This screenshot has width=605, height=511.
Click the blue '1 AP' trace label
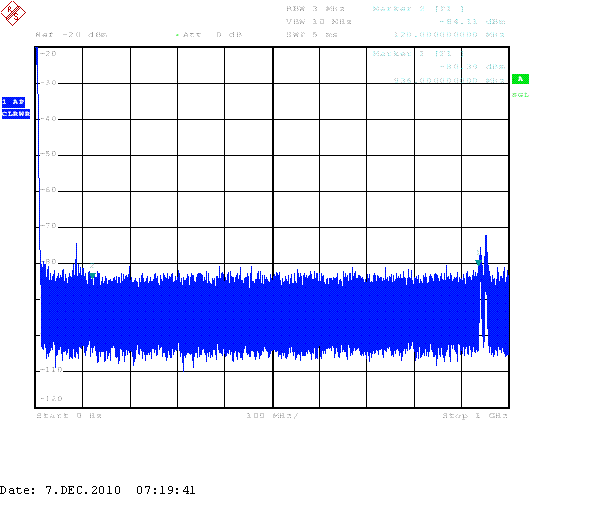pyautogui.click(x=14, y=102)
